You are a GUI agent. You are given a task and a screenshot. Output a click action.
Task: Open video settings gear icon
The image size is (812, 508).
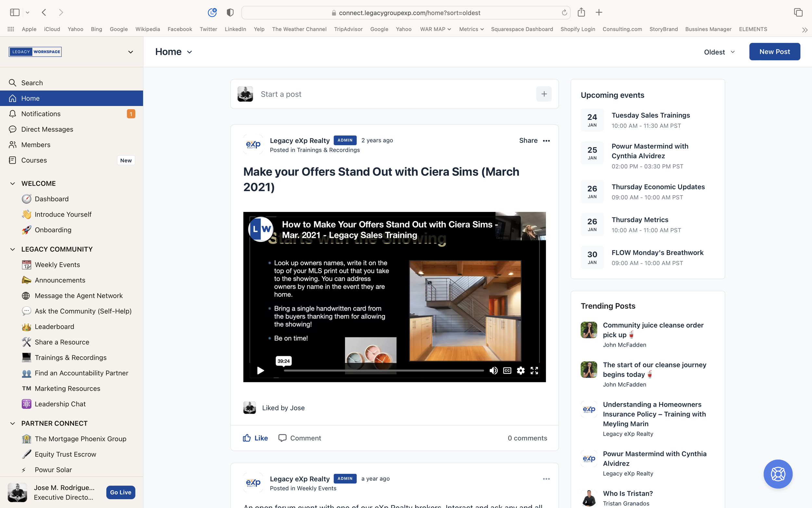(x=520, y=370)
